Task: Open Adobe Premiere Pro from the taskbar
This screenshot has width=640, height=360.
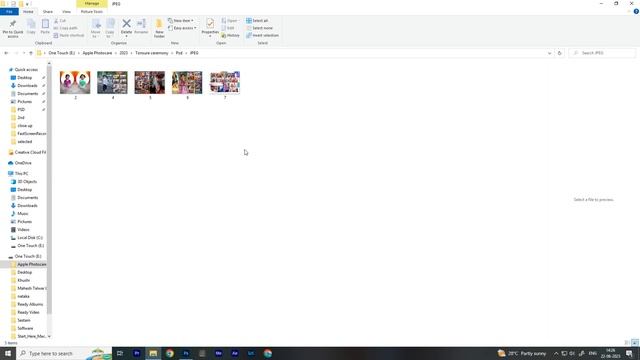Action: 137,353
